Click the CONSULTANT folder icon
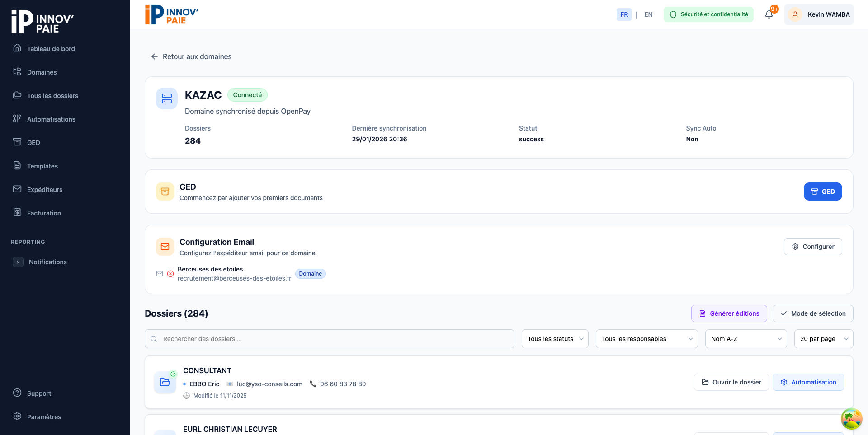This screenshot has height=435, width=868. coord(165,382)
